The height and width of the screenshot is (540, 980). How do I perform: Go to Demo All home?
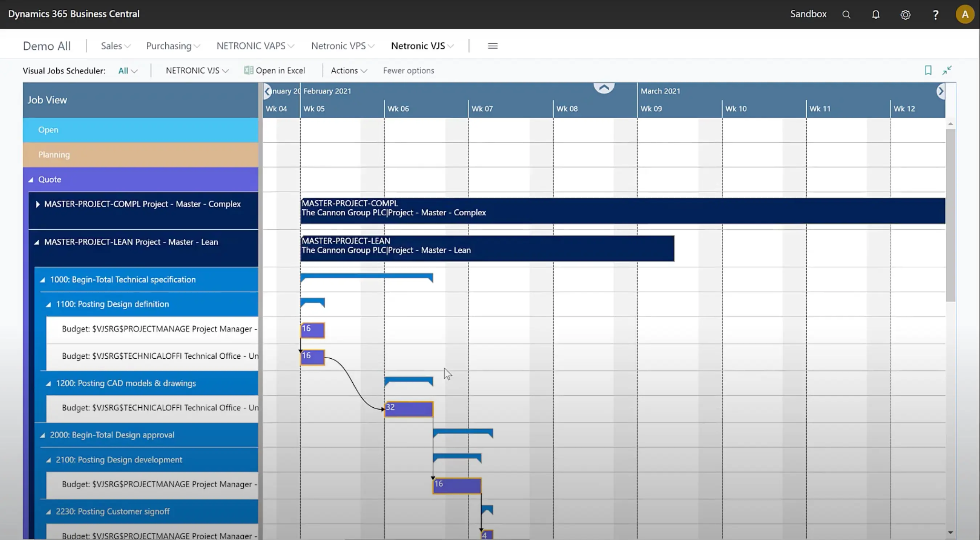coord(47,46)
